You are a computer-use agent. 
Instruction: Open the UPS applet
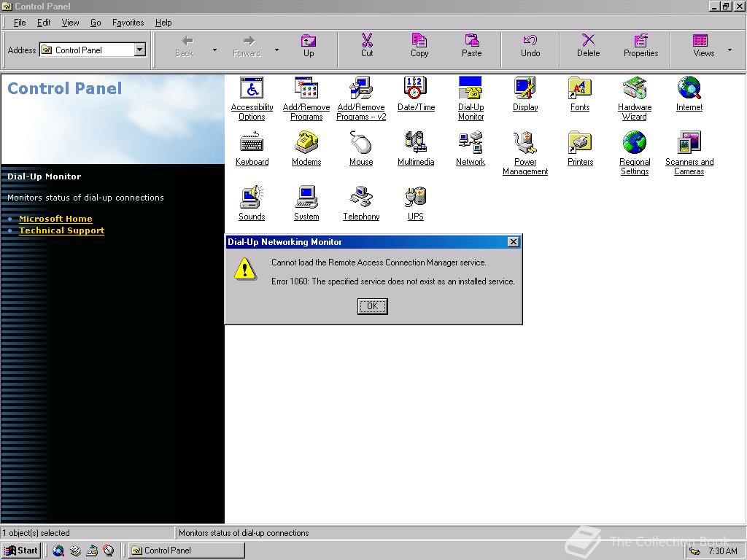click(x=416, y=203)
